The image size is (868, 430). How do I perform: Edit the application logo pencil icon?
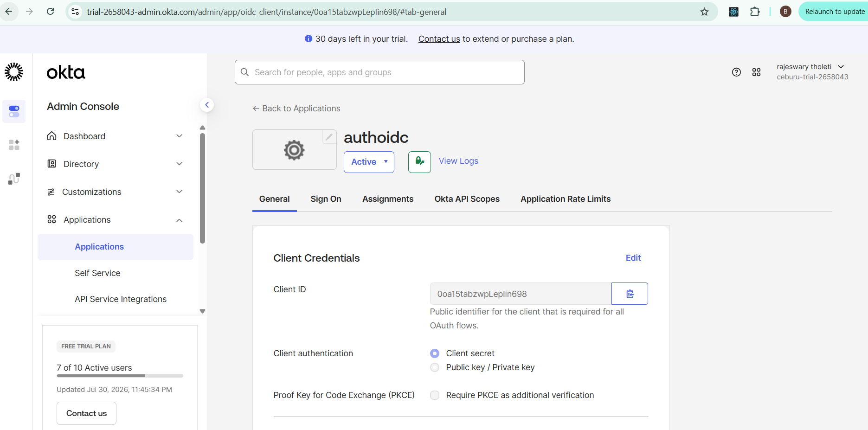[x=329, y=137]
